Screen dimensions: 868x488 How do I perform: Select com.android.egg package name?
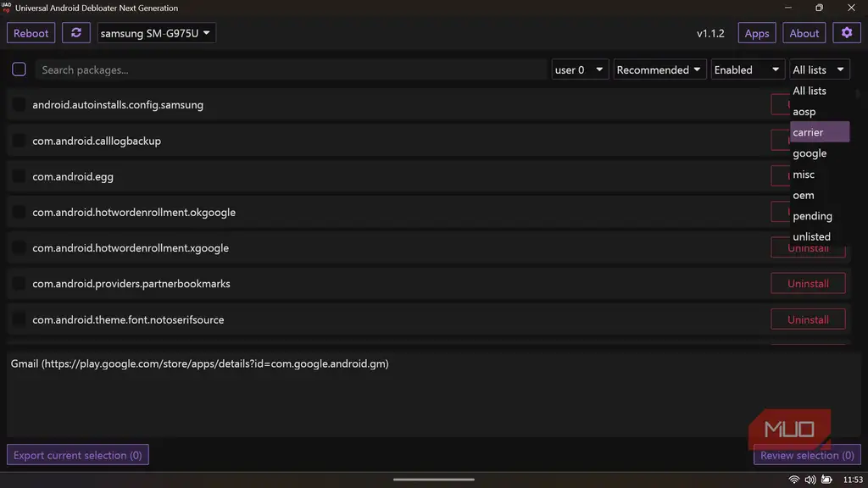click(x=73, y=176)
